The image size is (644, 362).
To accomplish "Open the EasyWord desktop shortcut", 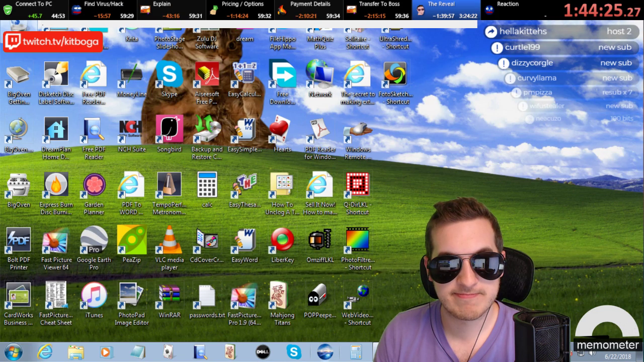I will pos(245,245).
